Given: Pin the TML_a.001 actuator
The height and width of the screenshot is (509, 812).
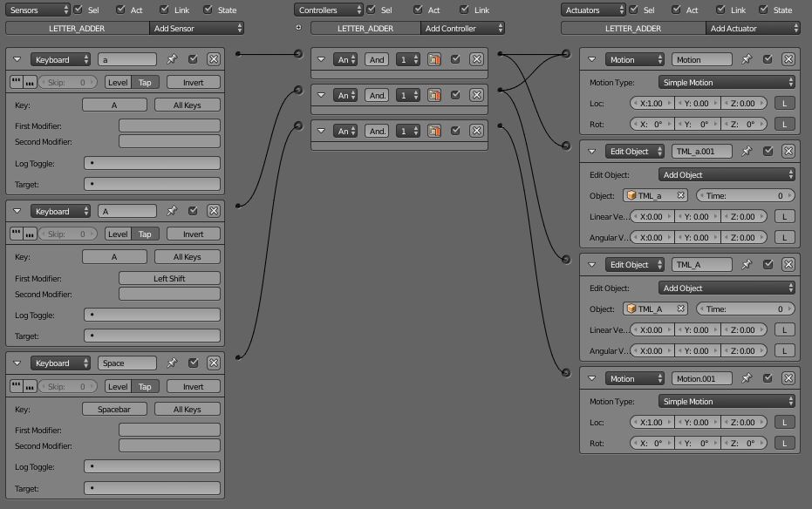Looking at the screenshot, I should pyautogui.click(x=747, y=151).
